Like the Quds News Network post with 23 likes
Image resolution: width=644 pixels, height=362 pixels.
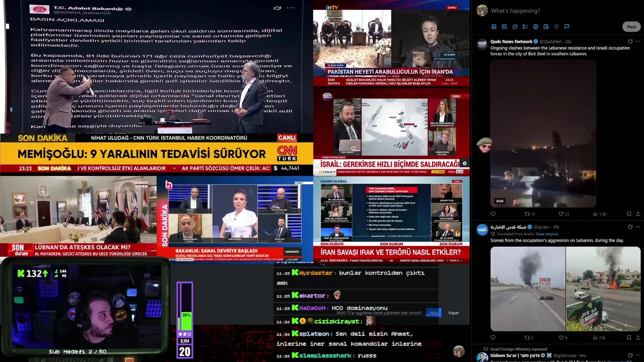pyautogui.click(x=564, y=214)
